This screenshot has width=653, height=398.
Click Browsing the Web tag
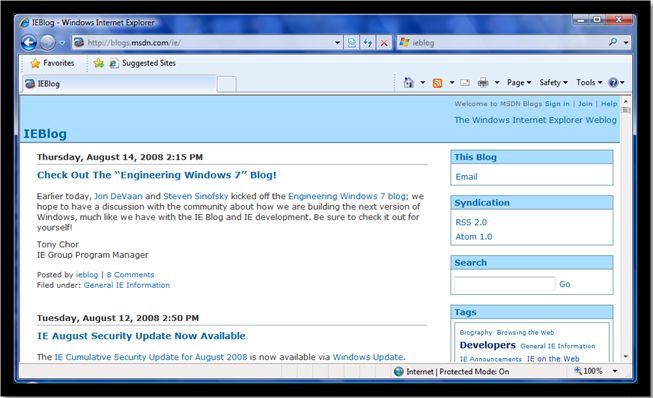click(525, 332)
